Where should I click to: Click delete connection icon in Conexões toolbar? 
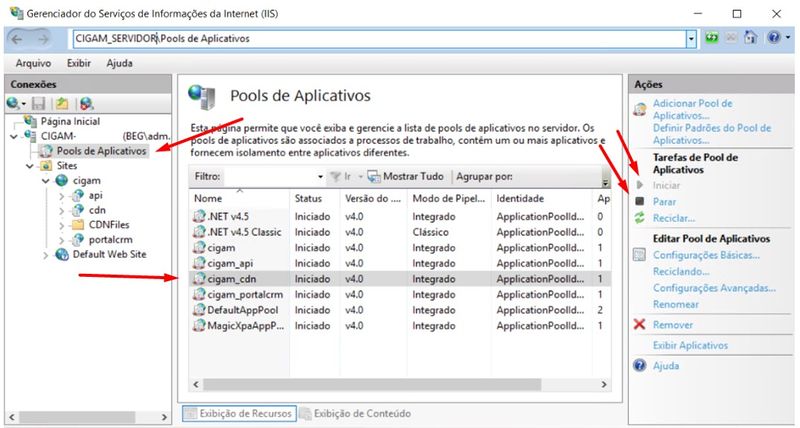point(87,104)
